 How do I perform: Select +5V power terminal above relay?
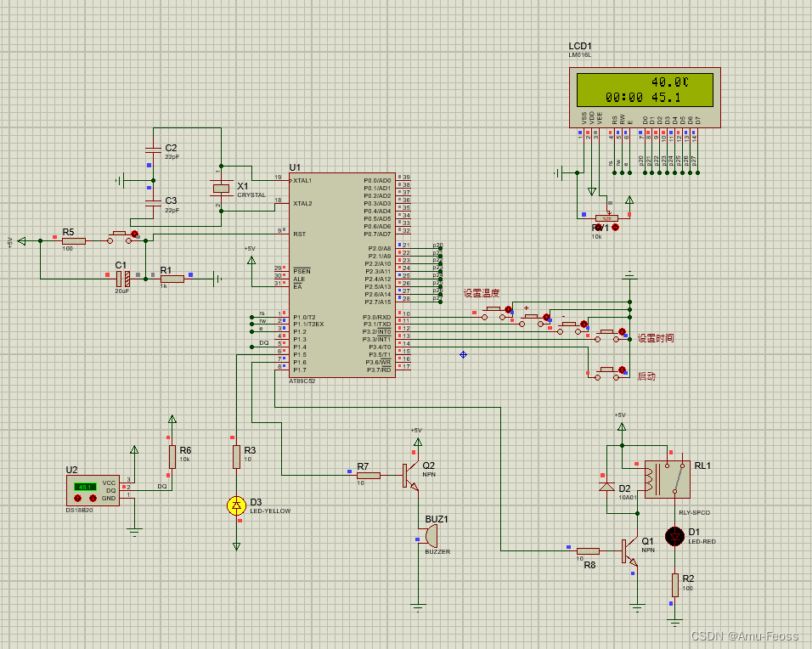[x=622, y=426]
